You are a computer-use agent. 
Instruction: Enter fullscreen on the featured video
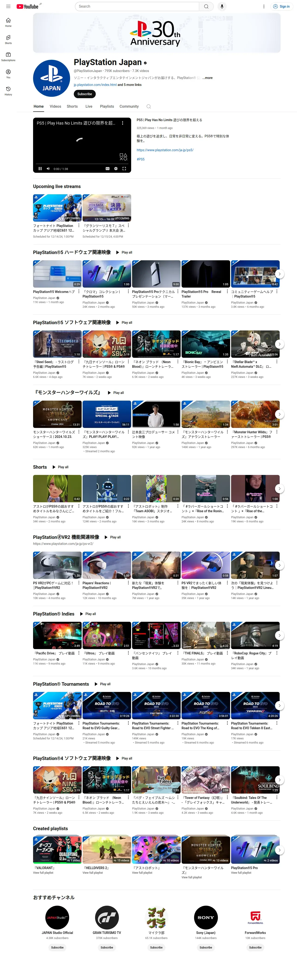pyautogui.click(x=124, y=169)
